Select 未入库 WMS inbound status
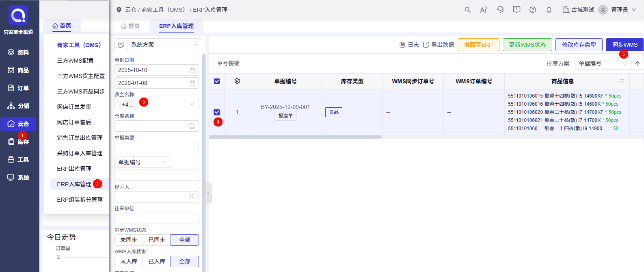Image resolution: width=644 pixels, height=272 pixels. point(129,261)
